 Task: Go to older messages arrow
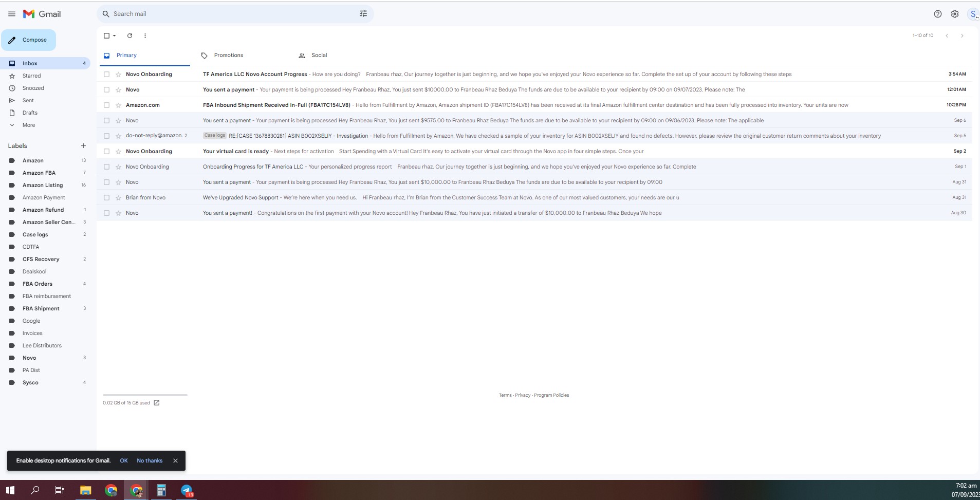962,35
